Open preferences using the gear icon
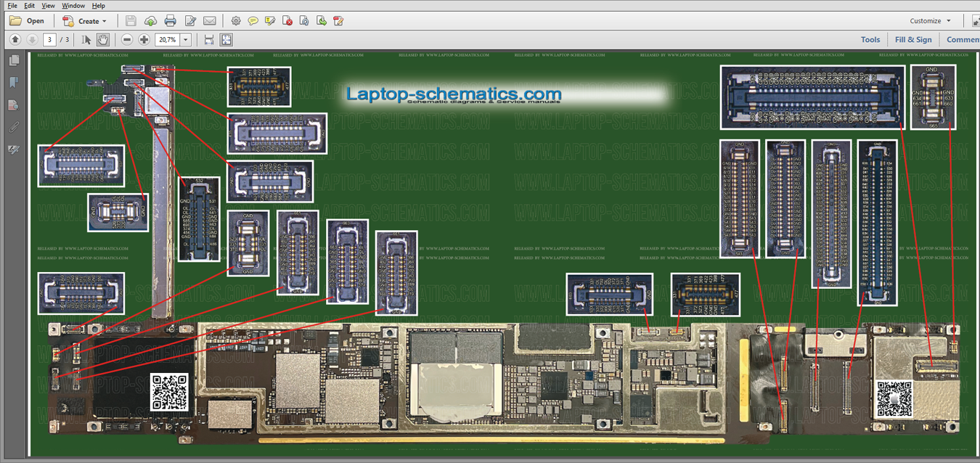Image resolution: width=980 pixels, height=463 pixels. coord(236,21)
